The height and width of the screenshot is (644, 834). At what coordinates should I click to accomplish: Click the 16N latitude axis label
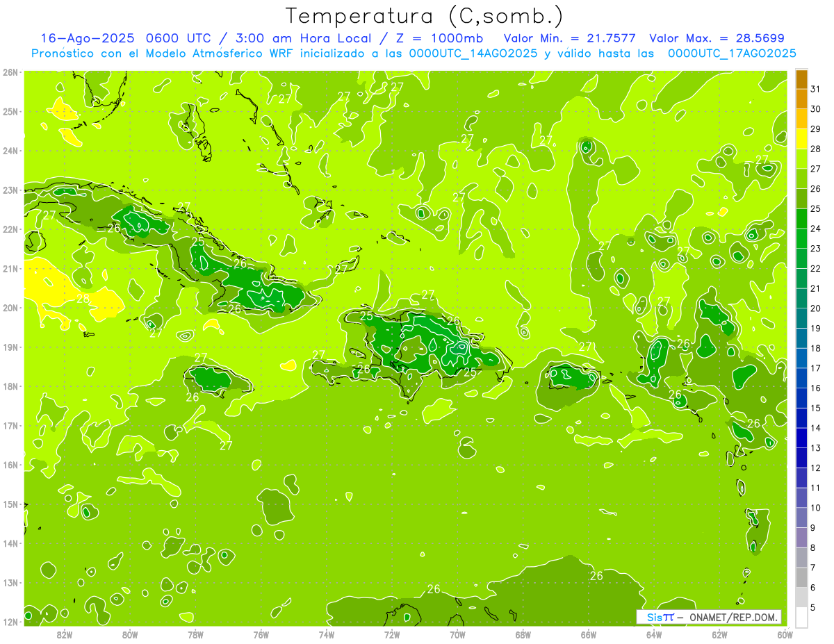click(10, 465)
